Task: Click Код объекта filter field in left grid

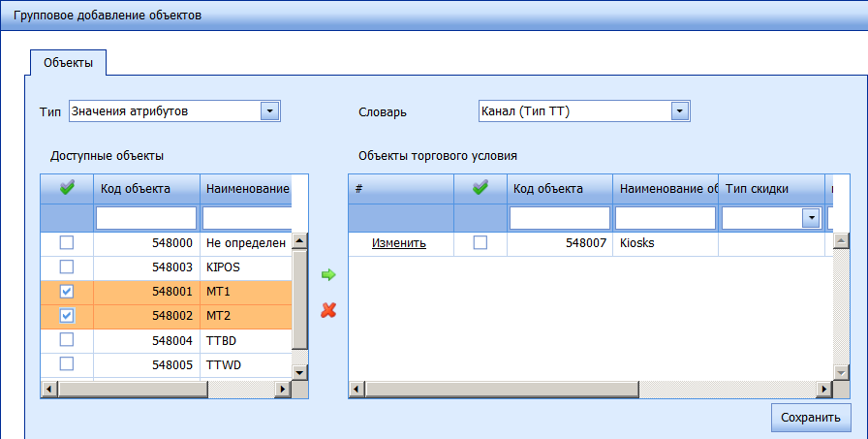Action: point(146,219)
